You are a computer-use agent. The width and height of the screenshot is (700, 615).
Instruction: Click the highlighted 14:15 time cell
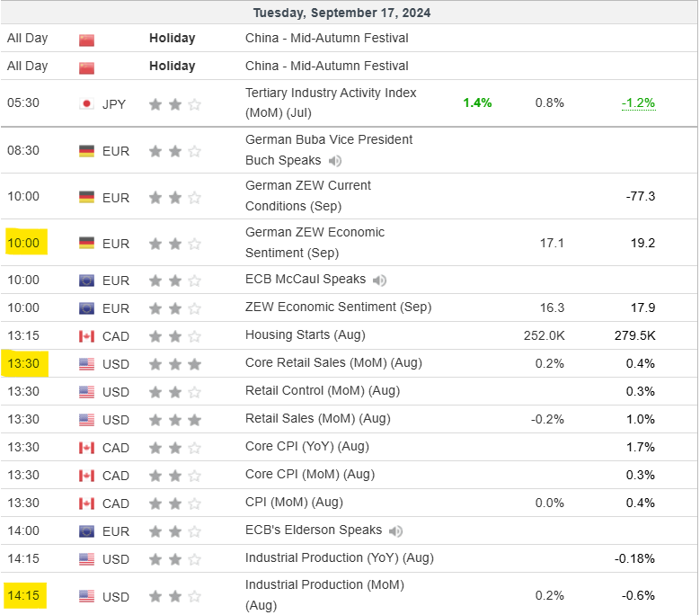[x=23, y=596]
